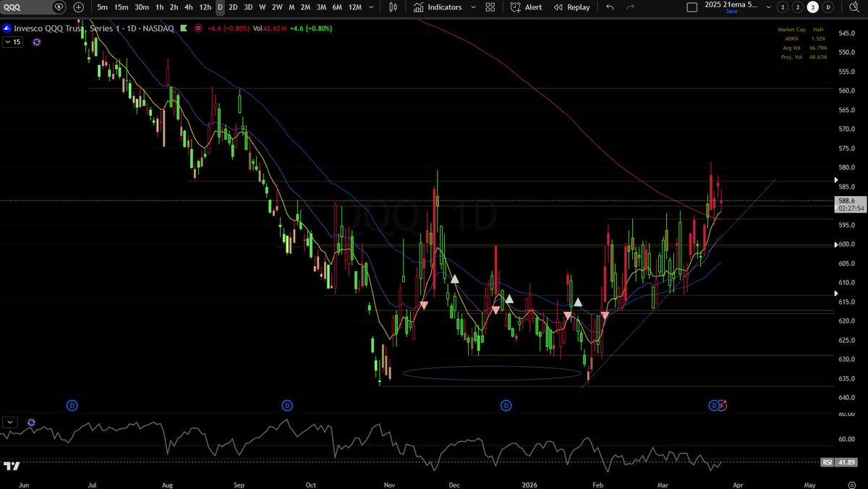This screenshot has height=489, width=868.
Task: Switch chart to 3D interval
Action: [248, 7]
